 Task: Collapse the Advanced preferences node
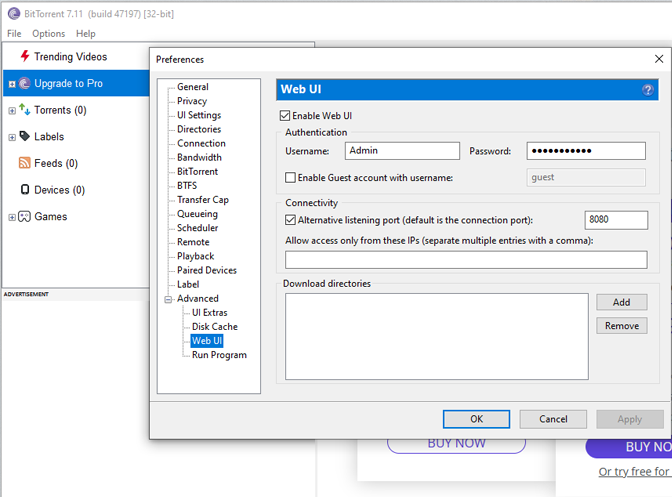(x=168, y=299)
